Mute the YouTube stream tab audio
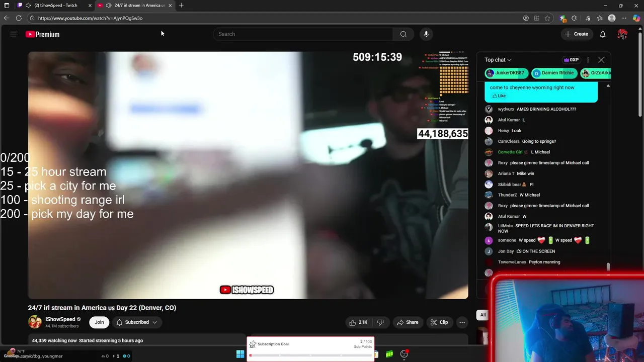Viewport: 644px width, 362px height. coord(108,6)
